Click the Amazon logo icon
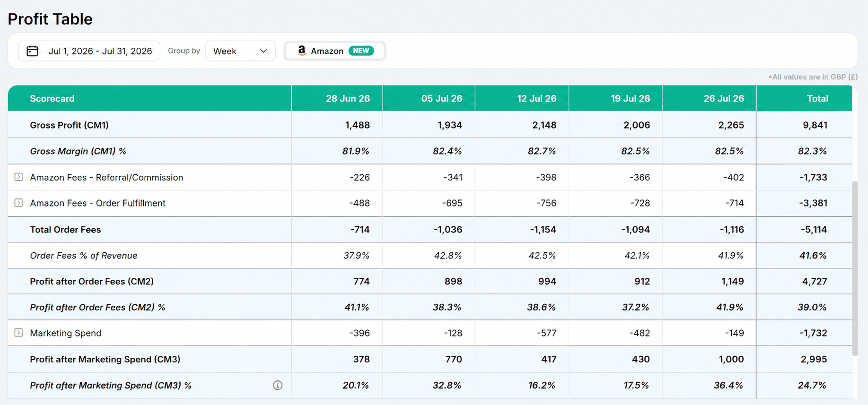The image size is (868, 405). click(x=301, y=51)
